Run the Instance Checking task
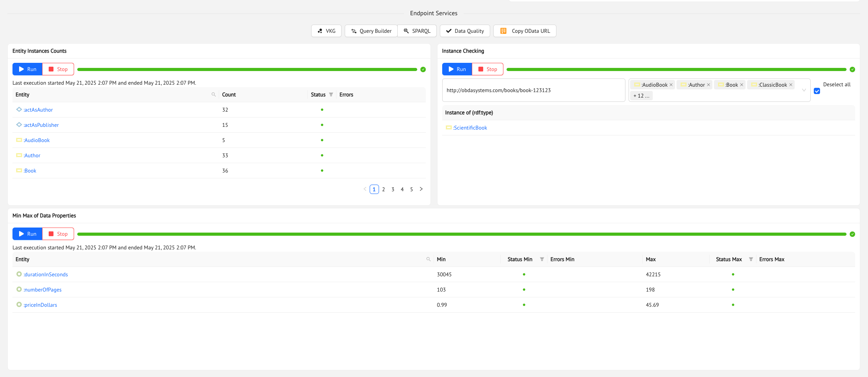868x377 pixels. coord(457,69)
